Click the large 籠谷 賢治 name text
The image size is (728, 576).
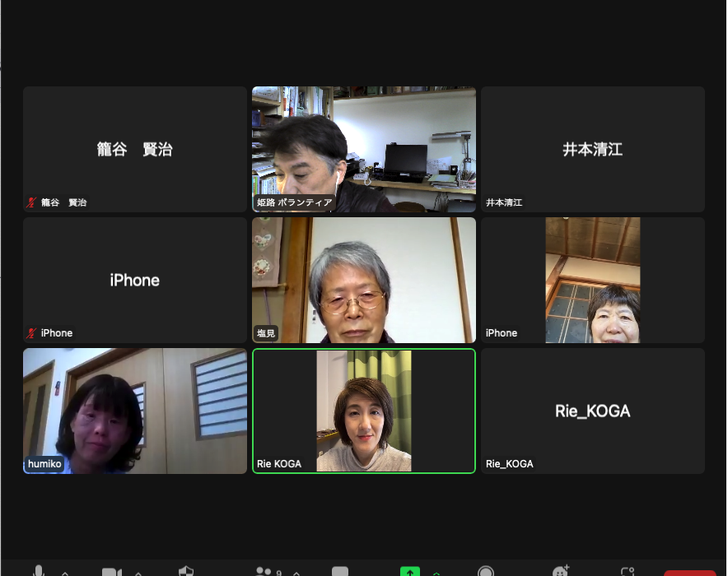click(x=134, y=149)
